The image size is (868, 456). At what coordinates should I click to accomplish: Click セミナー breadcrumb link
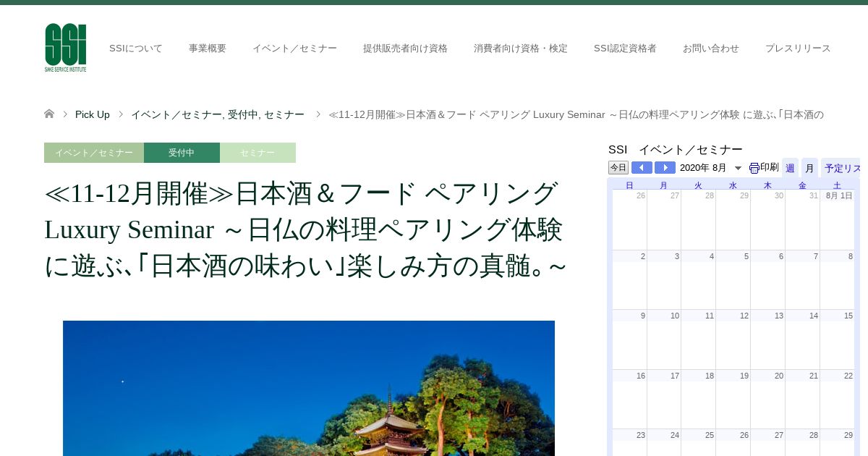pyautogui.click(x=284, y=114)
